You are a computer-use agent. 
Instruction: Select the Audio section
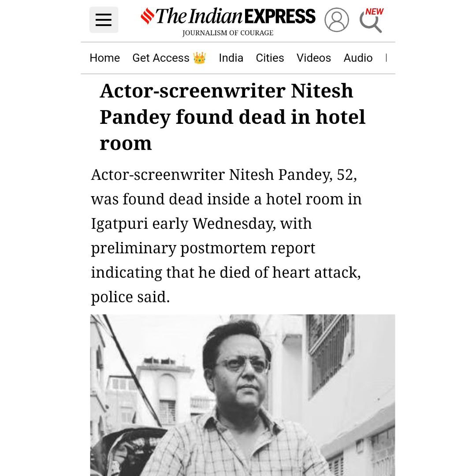coord(358,58)
